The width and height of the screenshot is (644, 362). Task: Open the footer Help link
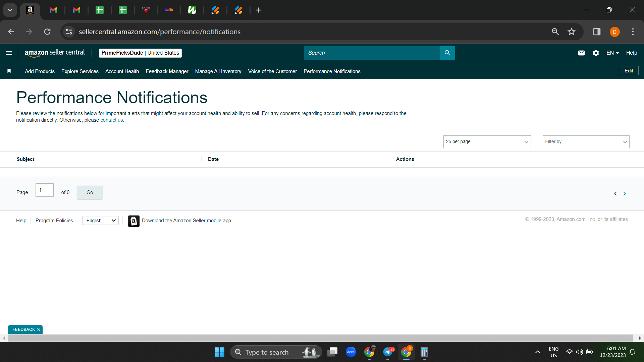pyautogui.click(x=21, y=221)
